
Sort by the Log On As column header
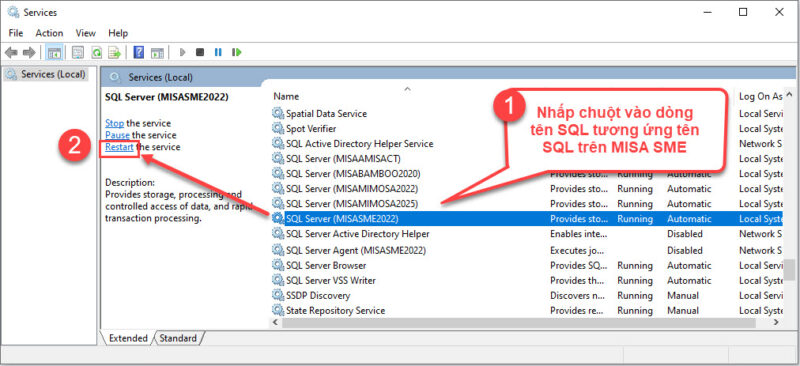coord(760,96)
